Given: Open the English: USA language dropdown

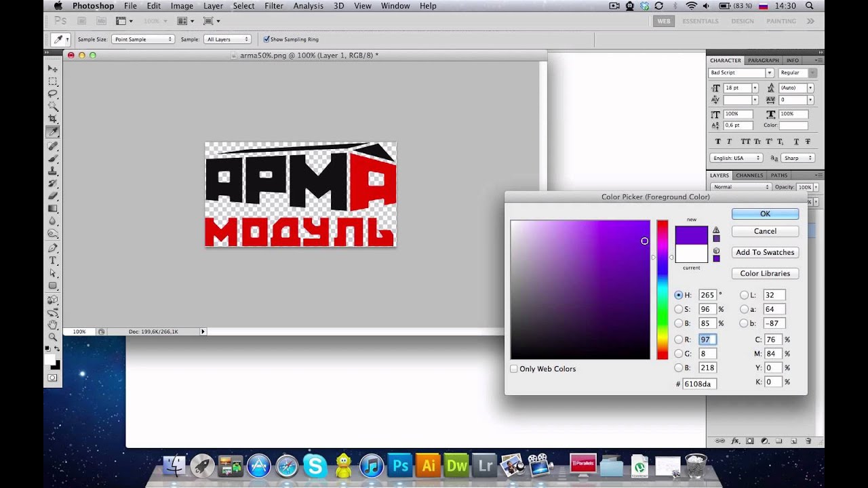Looking at the screenshot, I should coord(736,158).
